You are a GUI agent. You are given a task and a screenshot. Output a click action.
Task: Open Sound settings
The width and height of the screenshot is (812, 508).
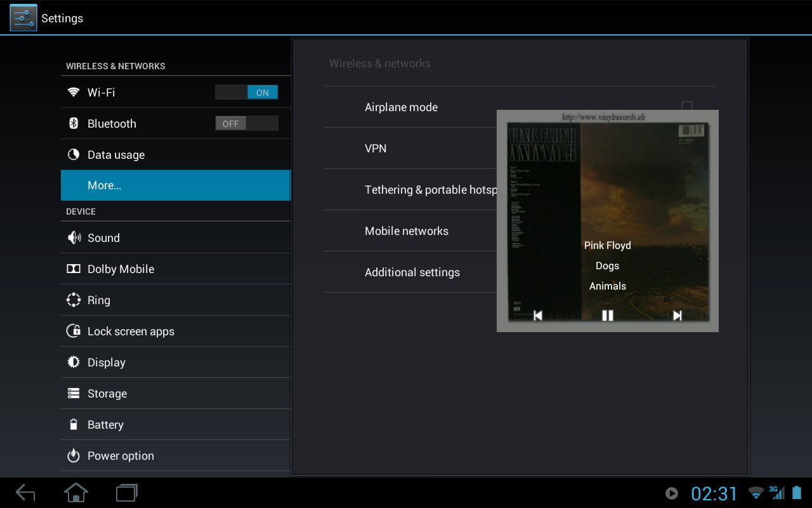pos(176,237)
